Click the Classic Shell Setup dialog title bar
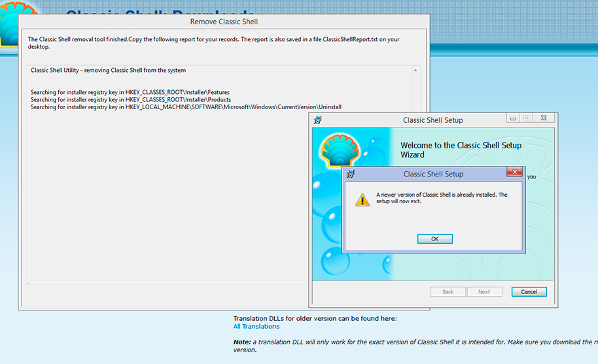The width and height of the screenshot is (598, 364). point(432,174)
